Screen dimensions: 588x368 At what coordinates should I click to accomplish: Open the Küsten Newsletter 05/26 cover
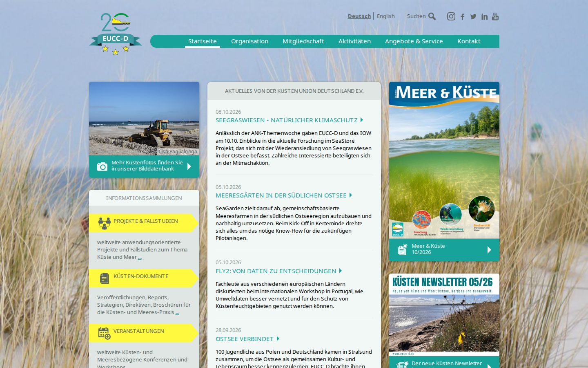(444, 315)
